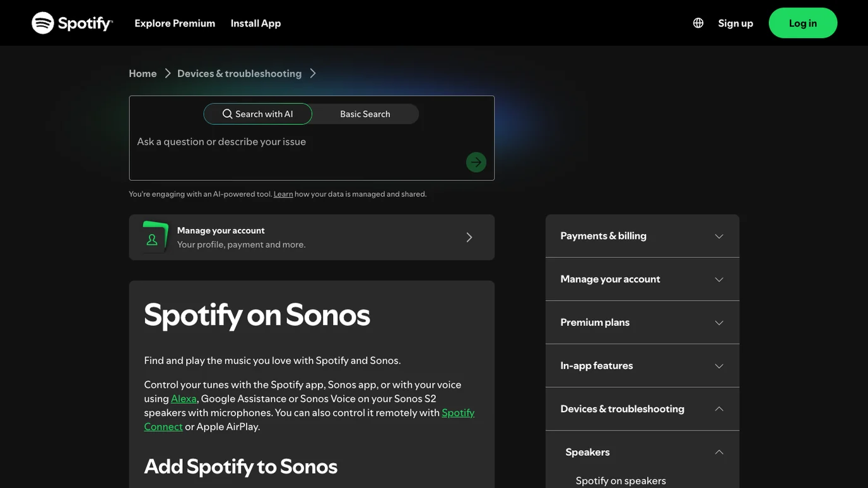Open Install App in top navigation

(255, 23)
